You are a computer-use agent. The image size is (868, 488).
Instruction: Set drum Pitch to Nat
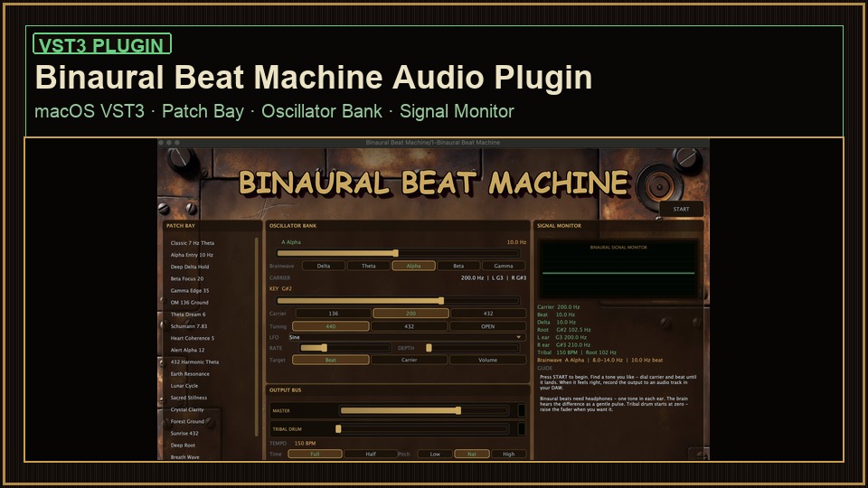point(472,455)
